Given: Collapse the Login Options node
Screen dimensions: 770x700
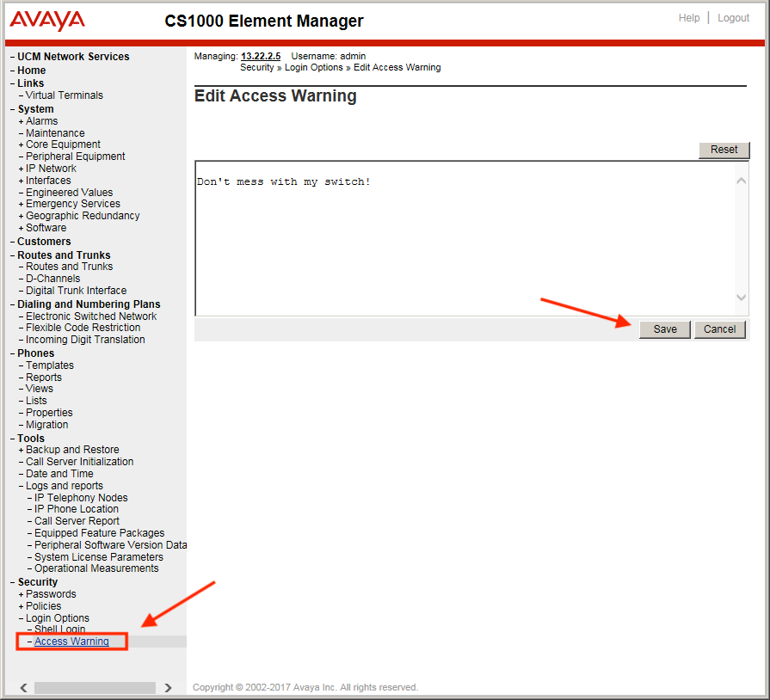Looking at the screenshot, I should coord(22,618).
